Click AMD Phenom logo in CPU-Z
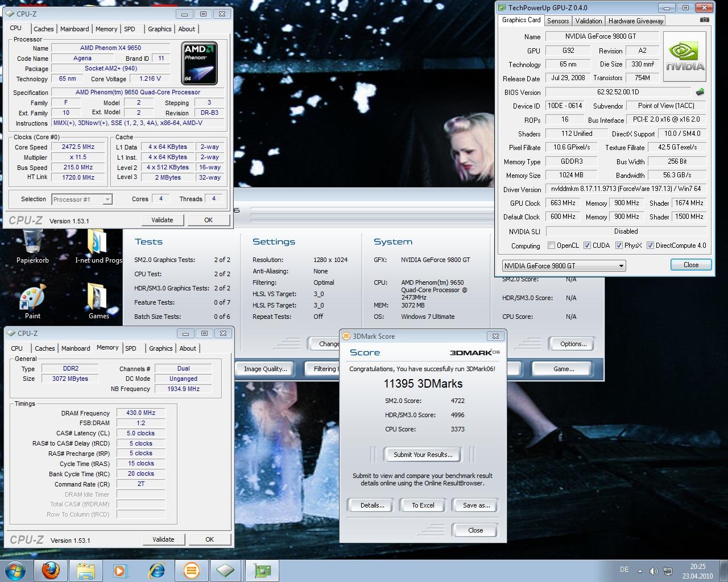 click(199, 63)
